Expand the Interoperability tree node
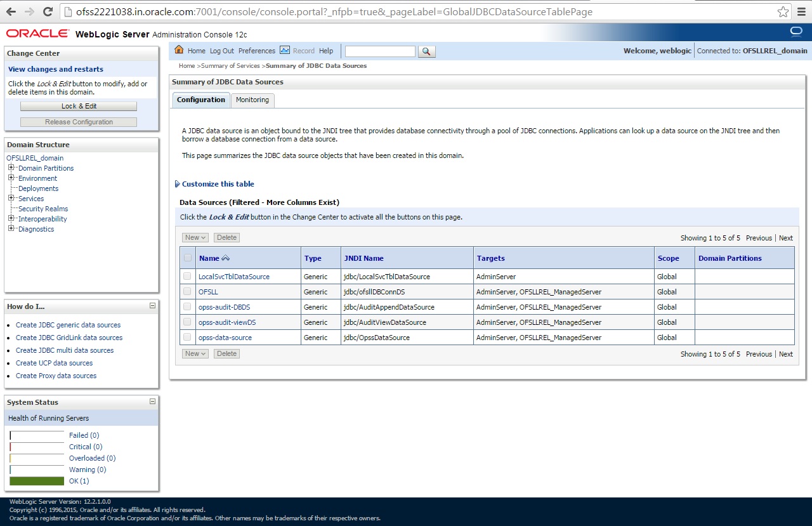Viewport: 812px width, 526px height. tap(11, 218)
